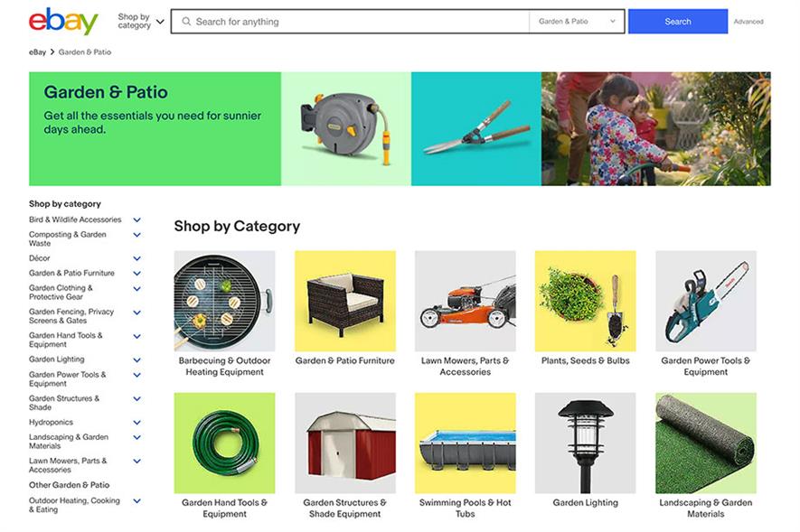The height and width of the screenshot is (532, 800).
Task: Select the Garden & Patio Furniture chair image
Action: [x=345, y=301]
